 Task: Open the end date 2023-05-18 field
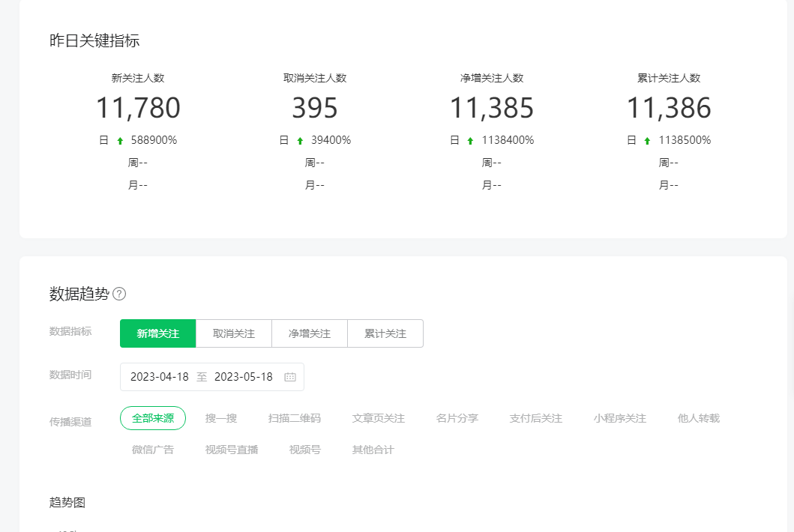pyautogui.click(x=244, y=377)
